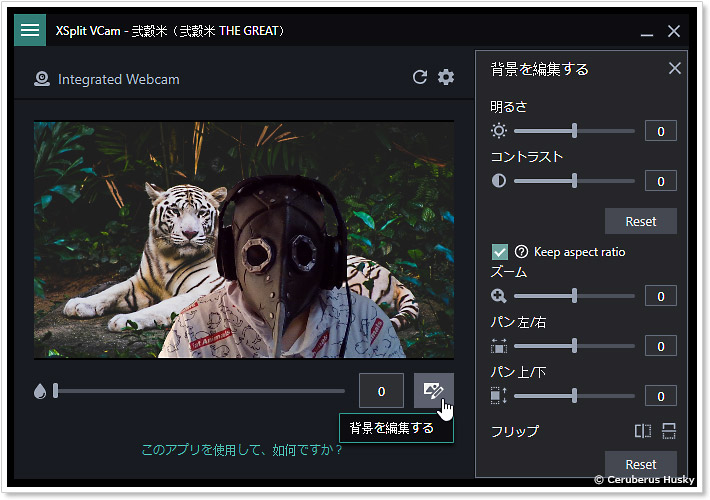
Task: Click the コントラスト label
Action: pos(527,157)
